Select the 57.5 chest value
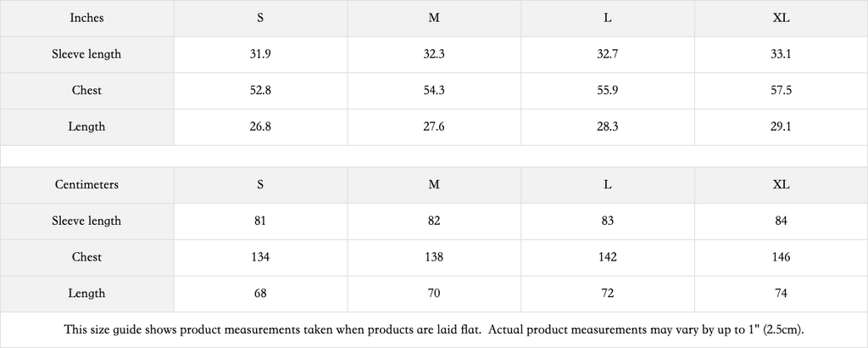The width and height of the screenshot is (868, 348). [x=781, y=91]
